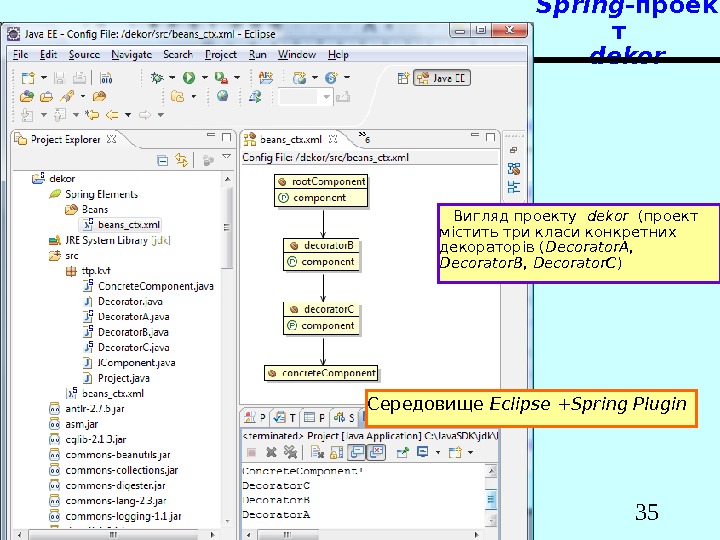This screenshot has height=540, width=720.
Task: Open the File menu
Action: click(x=20, y=54)
